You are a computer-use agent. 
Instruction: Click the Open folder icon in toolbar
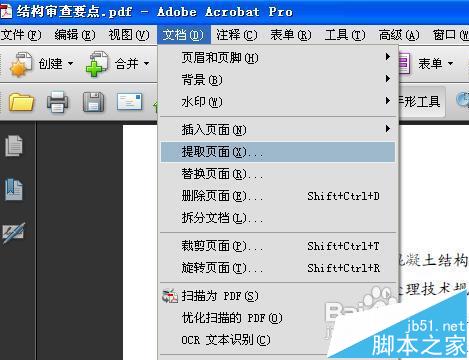click(x=21, y=102)
